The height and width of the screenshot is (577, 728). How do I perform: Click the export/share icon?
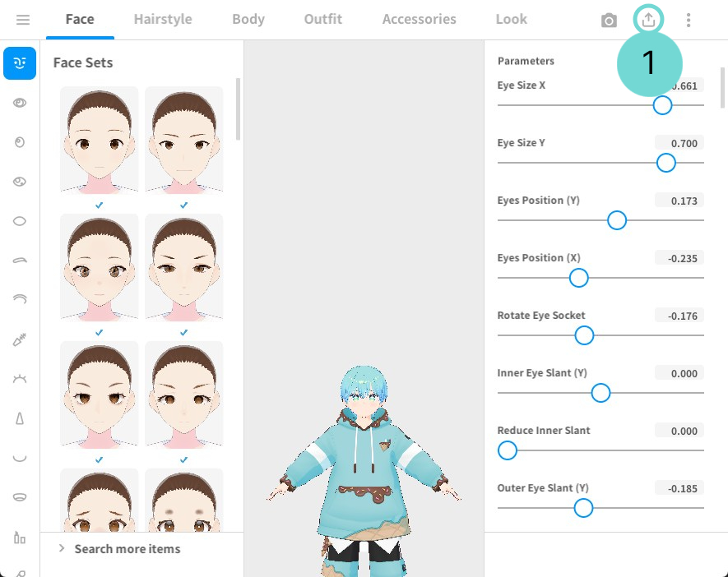[x=649, y=21]
